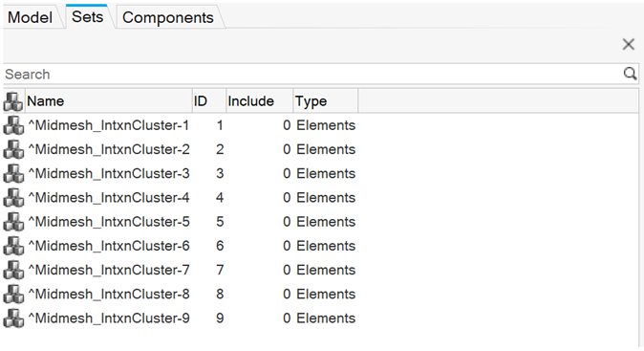Click the set icon beside ^Midmesh_IntxnCluster-9
The height and width of the screenshot is (351, 644).
pos(13,318)
